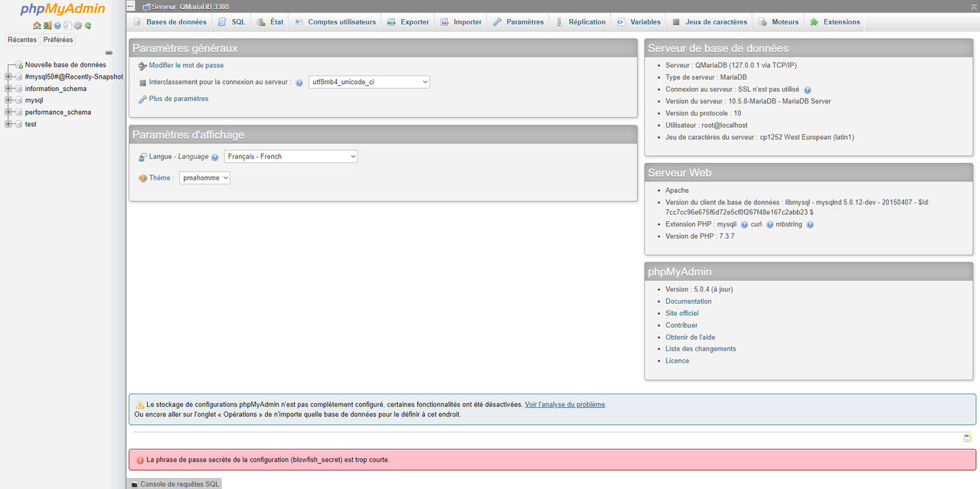Click the phpMyAdmin logo
This screenshot has height=489, width=980.
(63, 10)
